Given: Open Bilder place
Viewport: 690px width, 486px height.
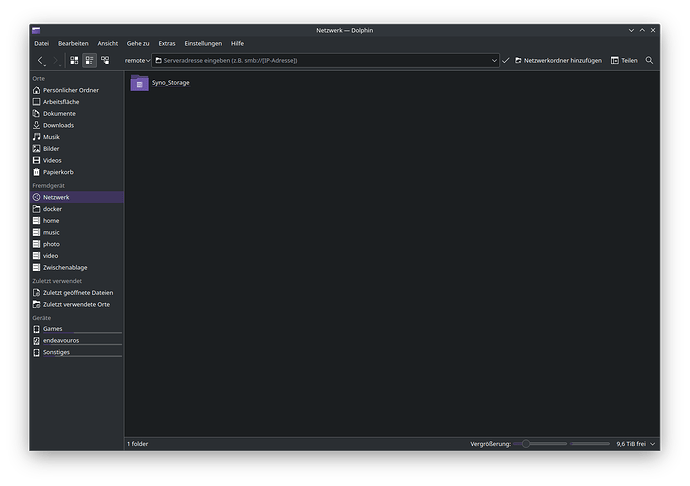Looking at the screenshot, I should (77, 149).
